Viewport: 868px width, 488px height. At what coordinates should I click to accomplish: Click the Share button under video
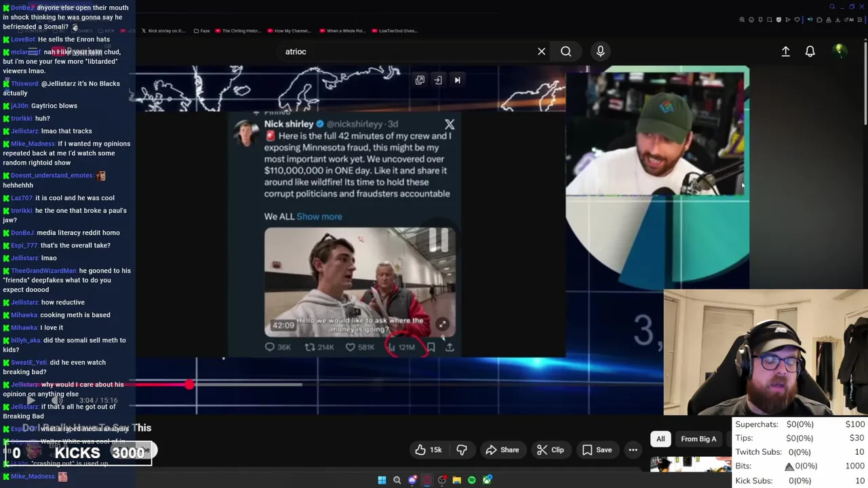coord(502,450)
